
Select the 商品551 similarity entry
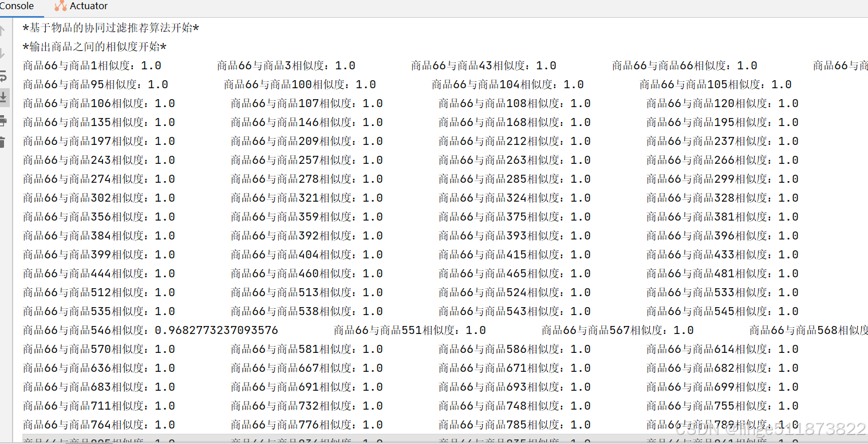click(x=410, y=331)
